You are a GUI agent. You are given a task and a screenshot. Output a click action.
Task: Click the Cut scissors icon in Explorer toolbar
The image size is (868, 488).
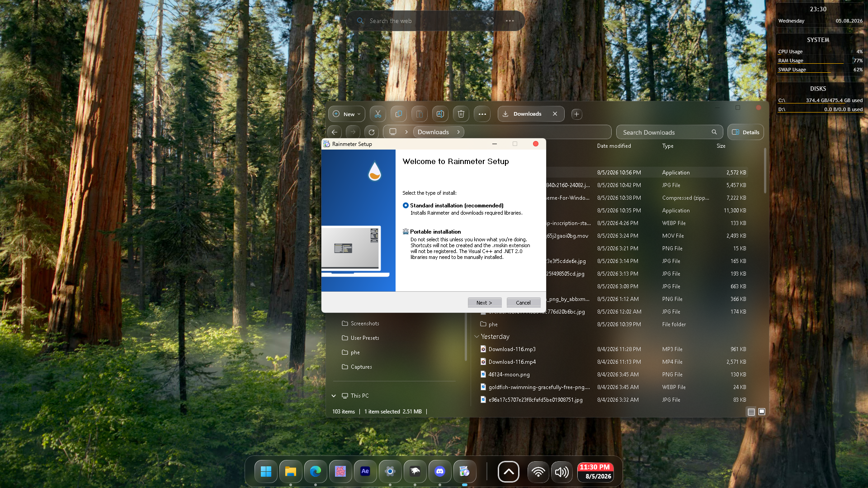[x=378, y=114]
